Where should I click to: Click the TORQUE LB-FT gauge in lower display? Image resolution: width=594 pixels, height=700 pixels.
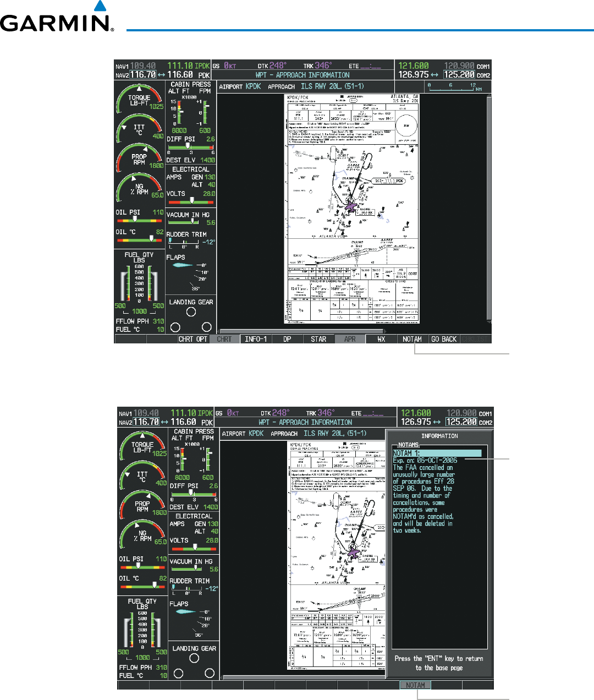click(x=142, y=445)
